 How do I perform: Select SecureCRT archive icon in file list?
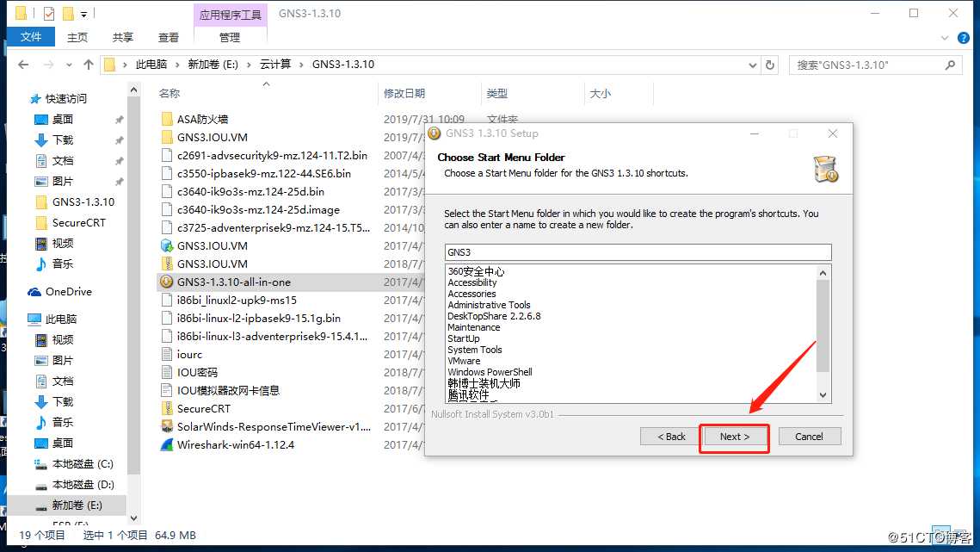[x=167, y=408]
